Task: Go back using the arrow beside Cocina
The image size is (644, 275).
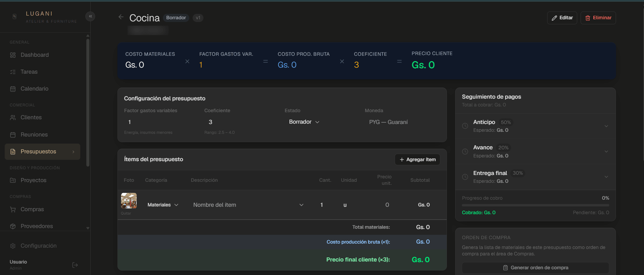Action: click(121, 17)
